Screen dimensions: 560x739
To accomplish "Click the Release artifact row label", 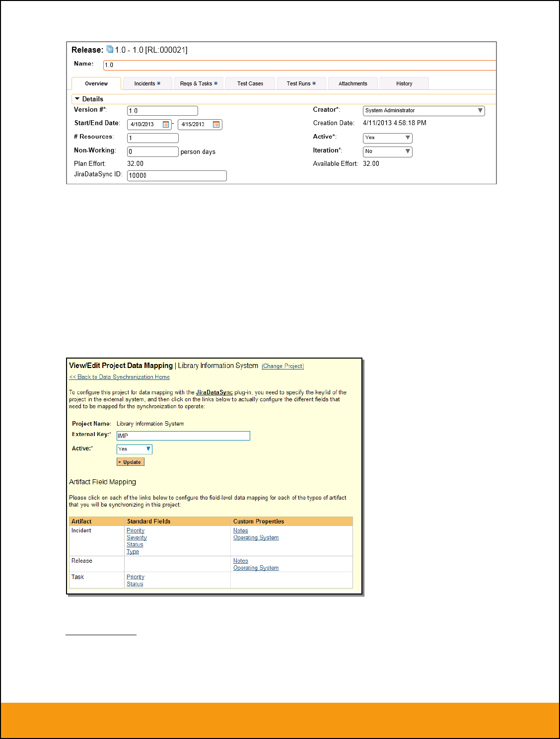I will (82, 561).
